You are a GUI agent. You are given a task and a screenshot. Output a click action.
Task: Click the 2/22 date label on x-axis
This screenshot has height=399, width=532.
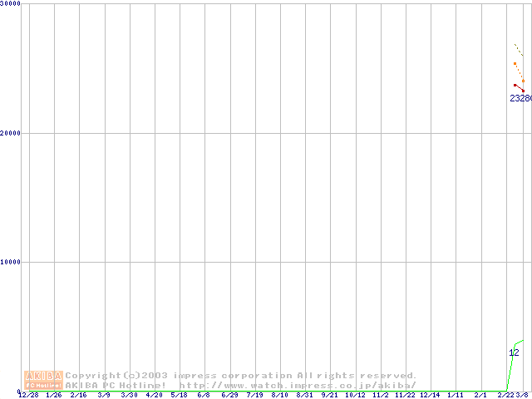pyautogui.click(x=505, y=395)
